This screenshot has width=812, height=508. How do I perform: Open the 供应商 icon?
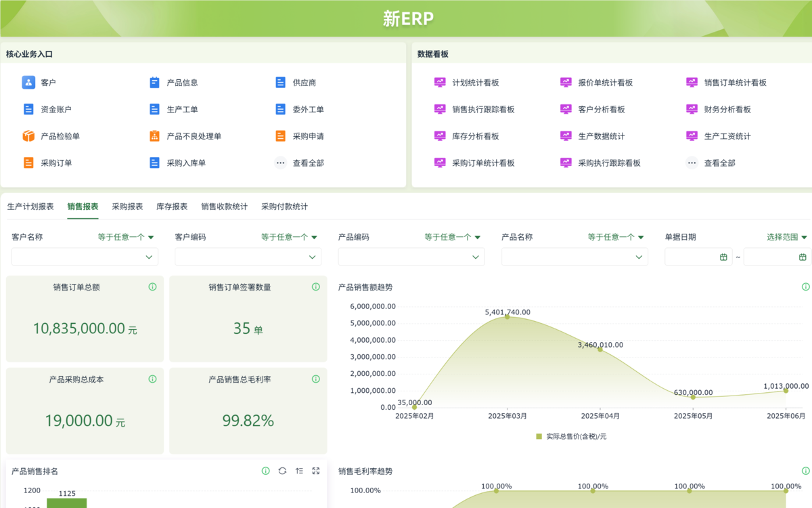(x=281, y=83)
